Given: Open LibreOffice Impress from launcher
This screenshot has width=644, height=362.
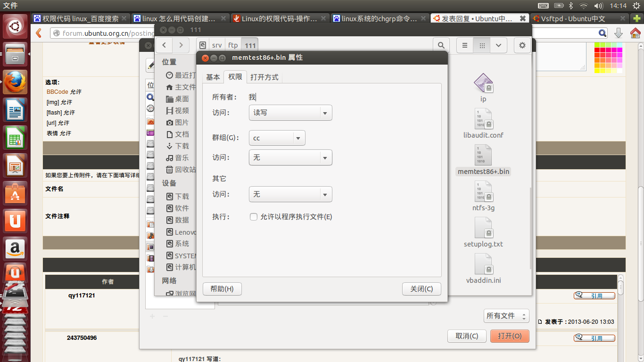Looking at the screenshot, I should point(16,166).
